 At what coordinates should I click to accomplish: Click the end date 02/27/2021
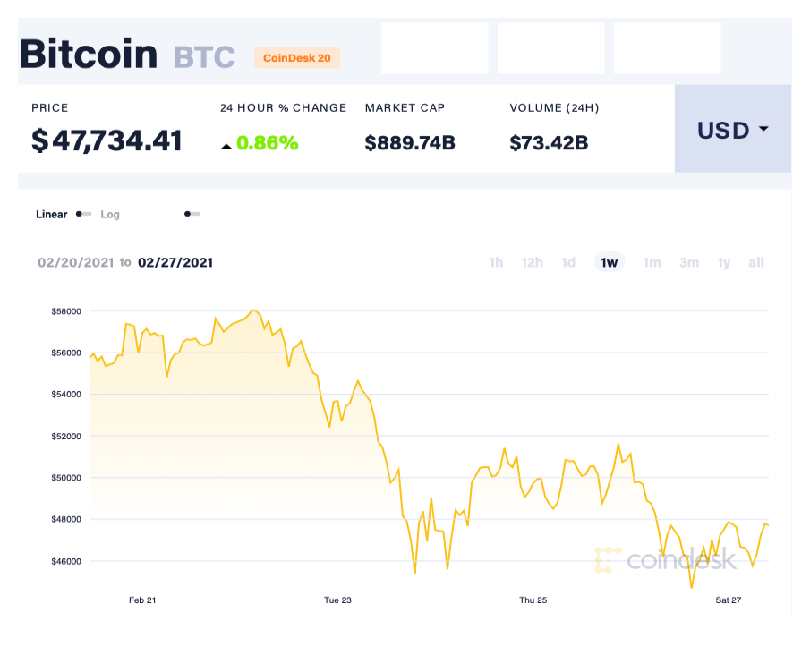coord(175,262)
